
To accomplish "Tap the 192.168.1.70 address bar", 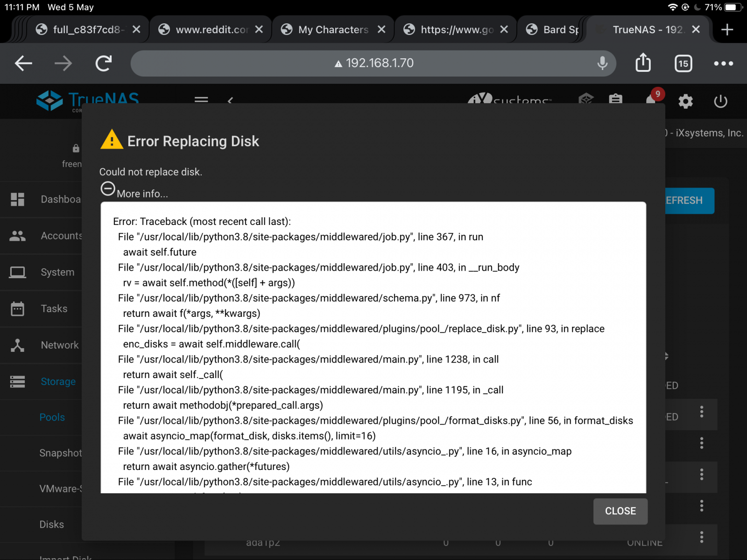I will click(373, 63).
